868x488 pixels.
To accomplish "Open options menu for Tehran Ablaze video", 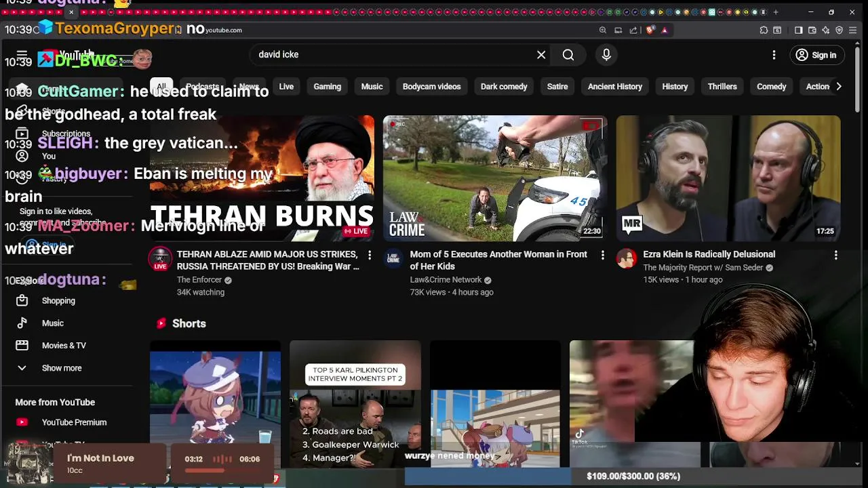I will click(370, 255).
